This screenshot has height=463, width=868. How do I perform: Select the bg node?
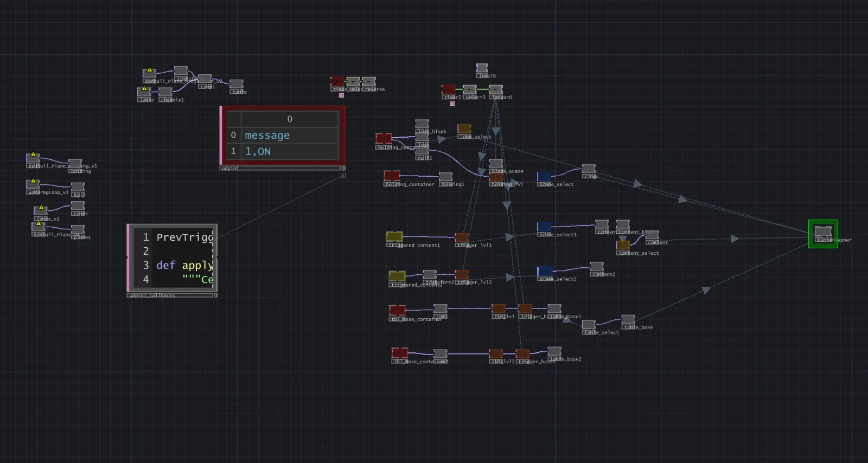pyautogui.click(x=78, y=188)
